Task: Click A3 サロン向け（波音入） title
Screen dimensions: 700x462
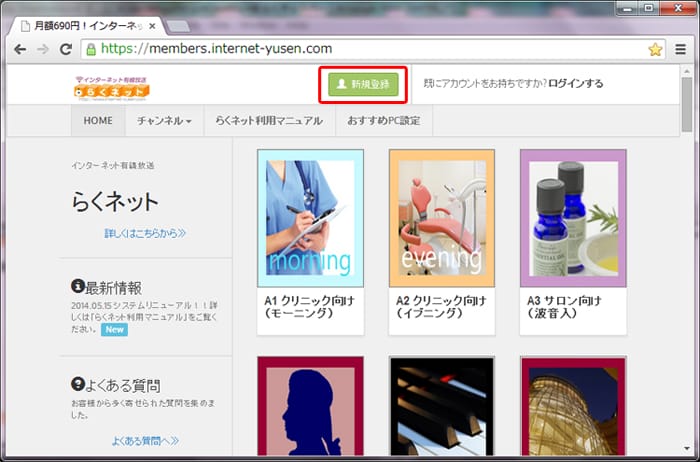Action: coord(564,307)
